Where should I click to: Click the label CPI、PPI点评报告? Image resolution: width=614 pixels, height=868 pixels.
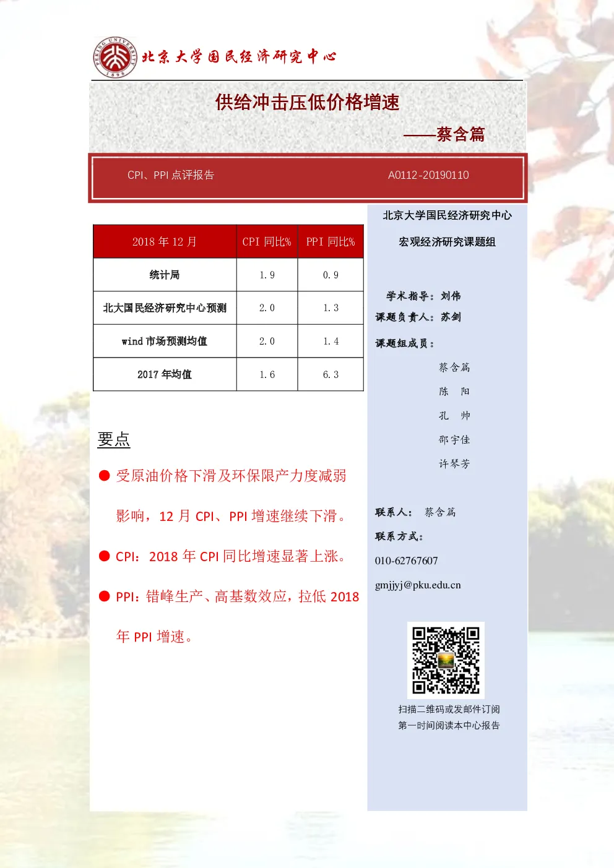point(171,175)
